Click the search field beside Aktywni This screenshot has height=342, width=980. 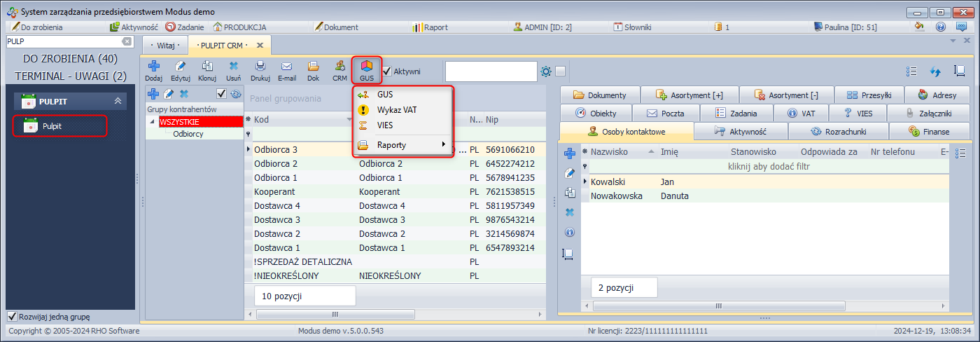click(x=490, y=71)
